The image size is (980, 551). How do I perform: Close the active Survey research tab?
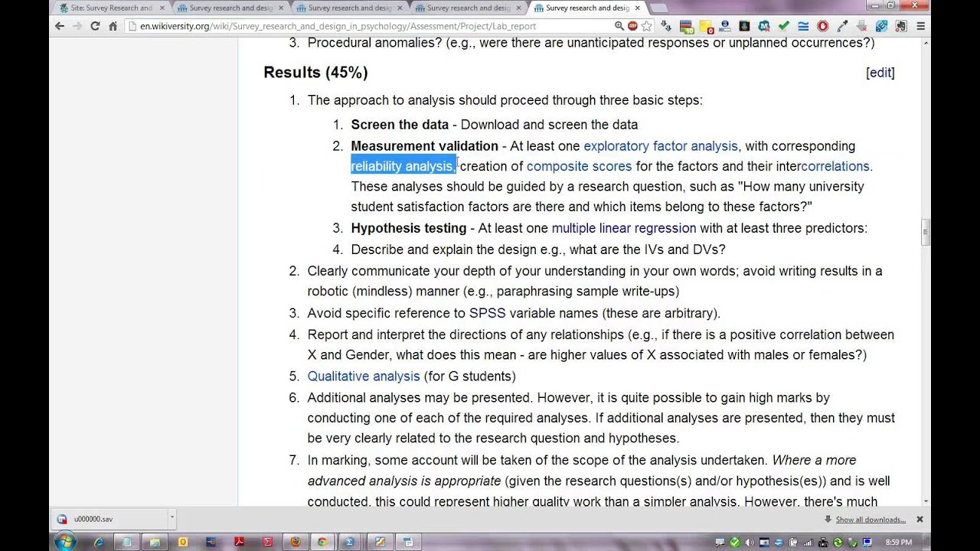(x=637, y=8)
